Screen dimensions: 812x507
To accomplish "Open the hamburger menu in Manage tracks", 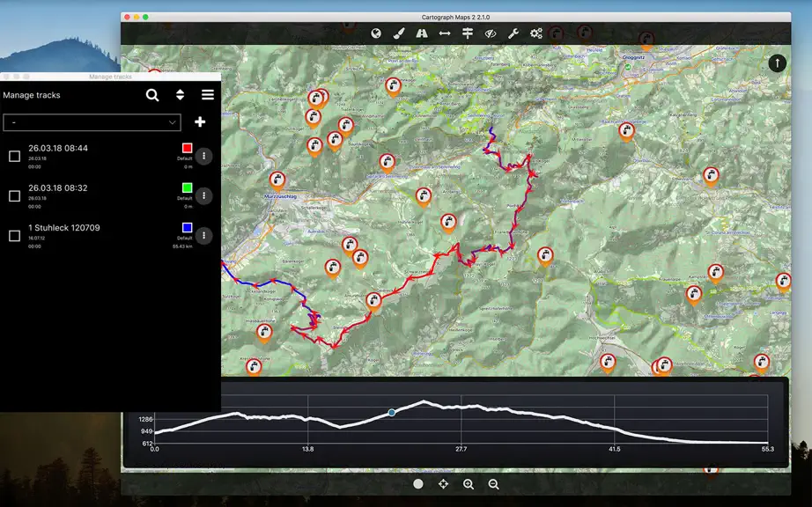I will 208,95.
